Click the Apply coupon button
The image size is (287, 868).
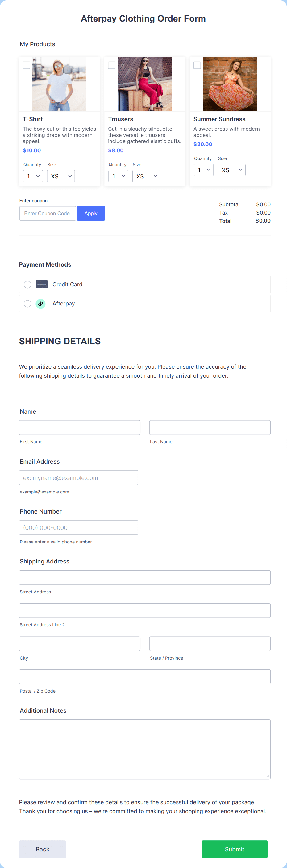[91, 213]
